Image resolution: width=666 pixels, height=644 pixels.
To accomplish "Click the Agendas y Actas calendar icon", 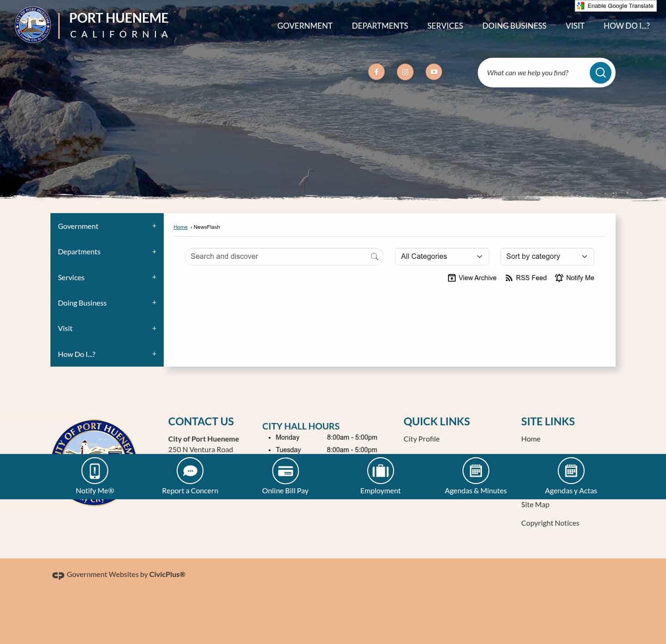I will pyautogui.click(x=571, y=471).
